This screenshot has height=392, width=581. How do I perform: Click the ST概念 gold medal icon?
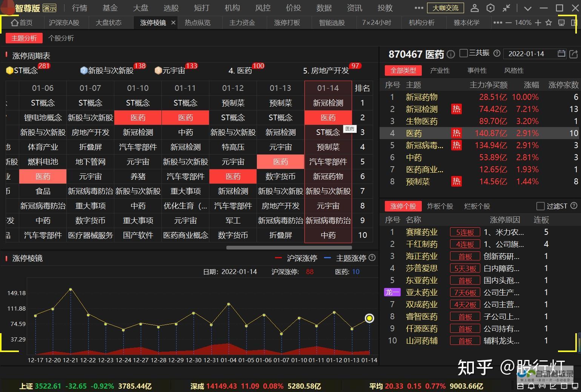pos(10,70)
